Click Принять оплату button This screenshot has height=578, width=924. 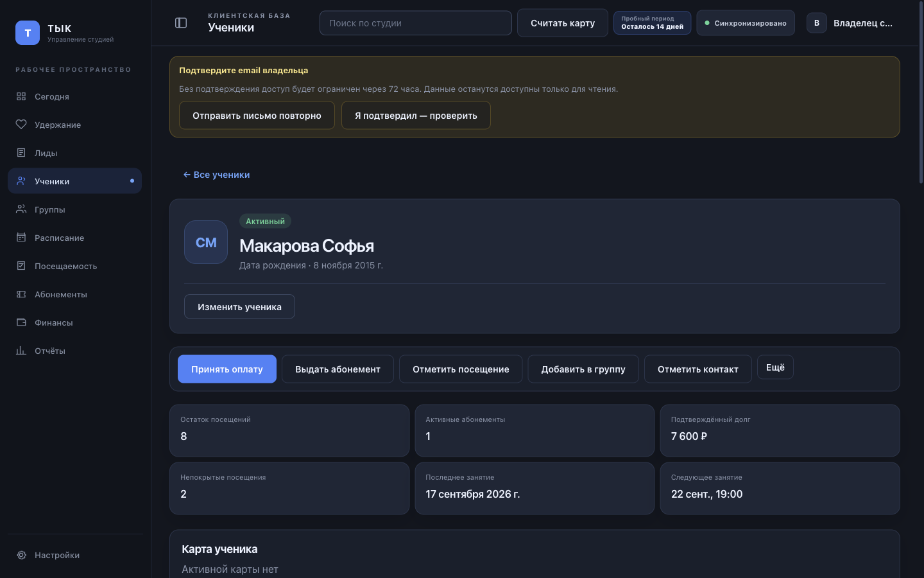pos(227,369)
